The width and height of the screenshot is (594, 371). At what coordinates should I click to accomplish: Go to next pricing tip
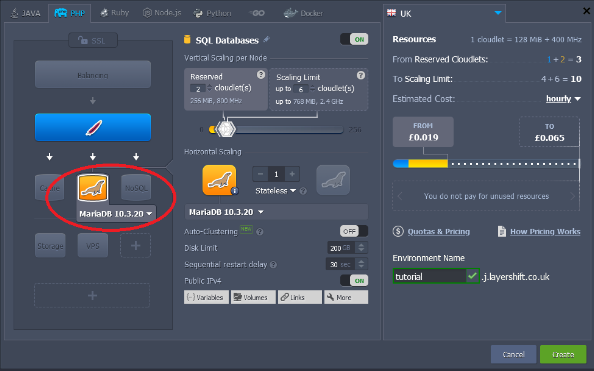click(x=572, y=196)
